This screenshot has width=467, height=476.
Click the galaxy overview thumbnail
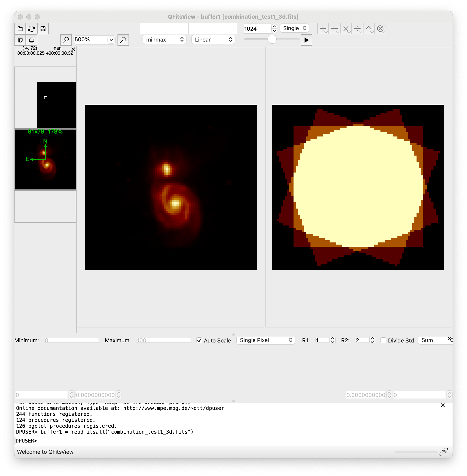point(45,159)
